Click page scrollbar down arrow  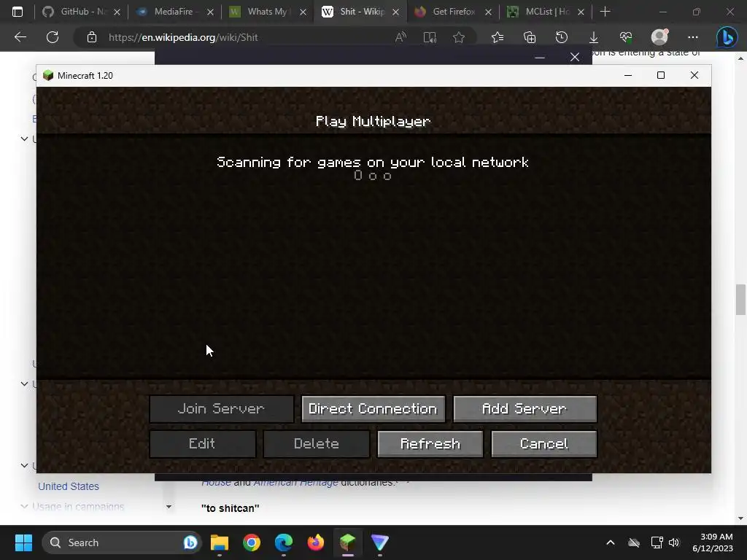coord(740,518)
